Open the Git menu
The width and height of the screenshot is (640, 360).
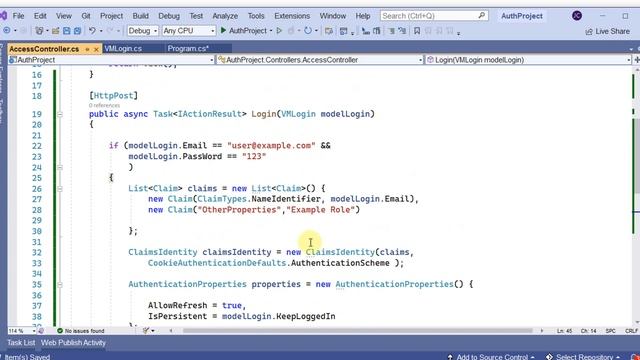pyautogui.click(x=86, y=16)
